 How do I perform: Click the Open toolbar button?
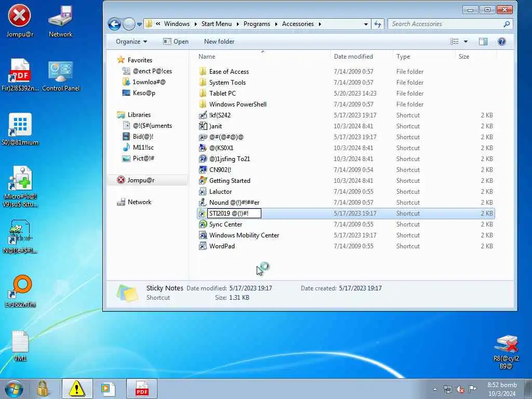(x=176, y=42)
